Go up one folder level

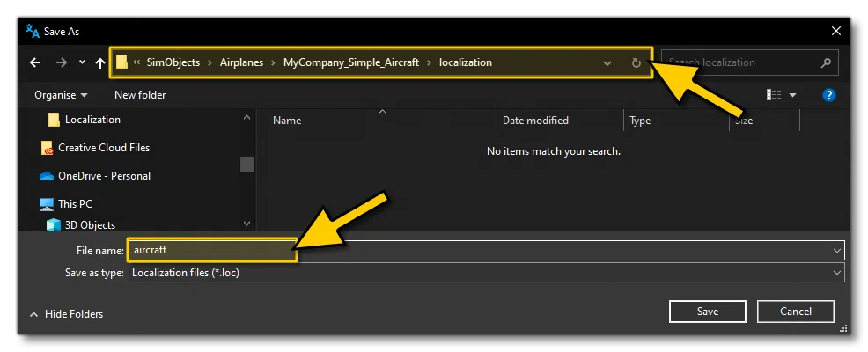point(100,63)
